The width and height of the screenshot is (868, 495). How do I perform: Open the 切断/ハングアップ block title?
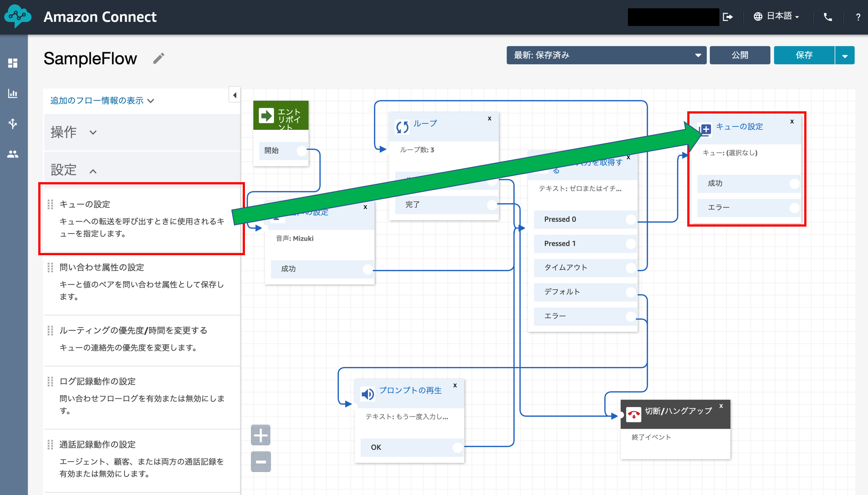[x=678, y=411]
